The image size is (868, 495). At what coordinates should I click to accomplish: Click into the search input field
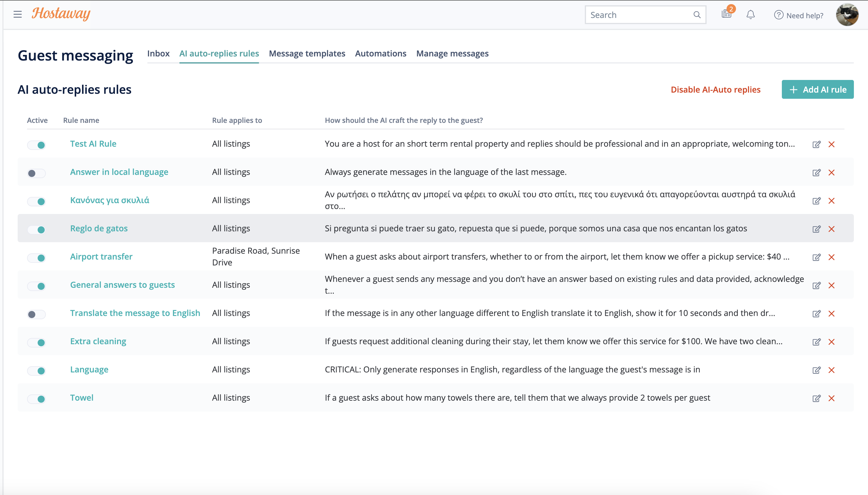click(x=639, y=15)
